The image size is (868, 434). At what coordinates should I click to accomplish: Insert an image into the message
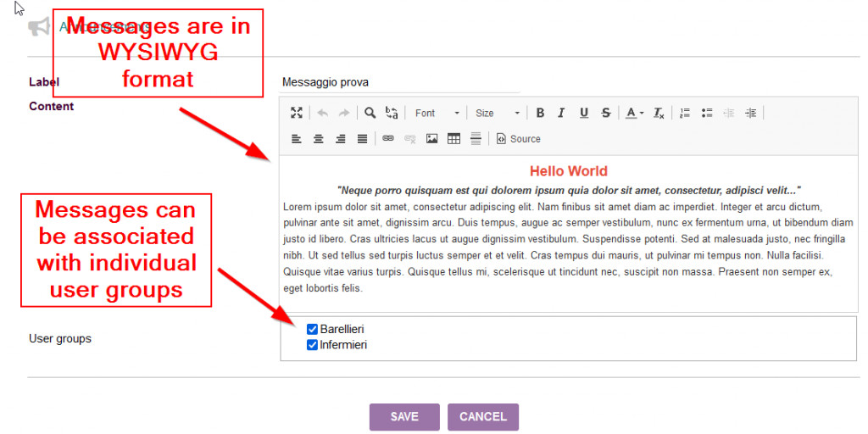[x=431, y=139]
